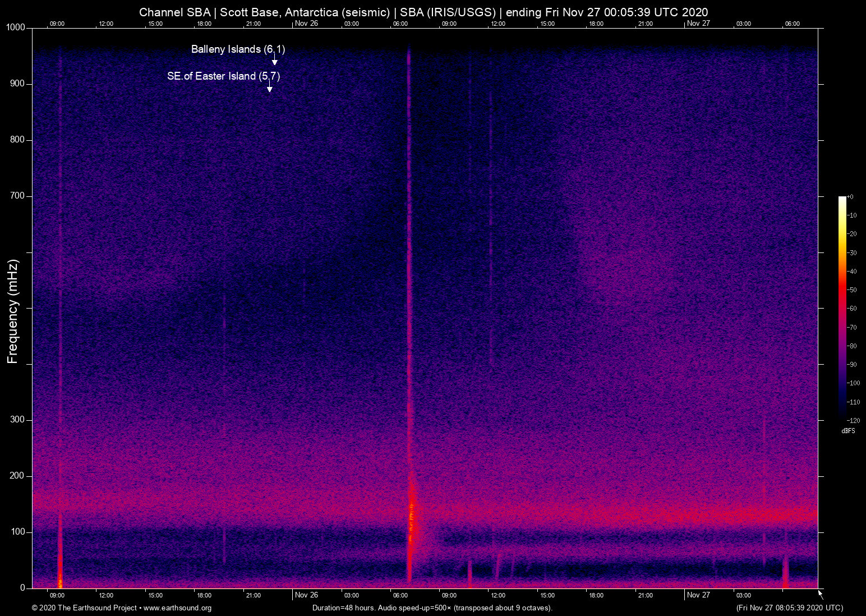Select the Balleny Islands (6.1) annotation text
This screenshot has height=616, width=866.
click(x=238, y=49)
